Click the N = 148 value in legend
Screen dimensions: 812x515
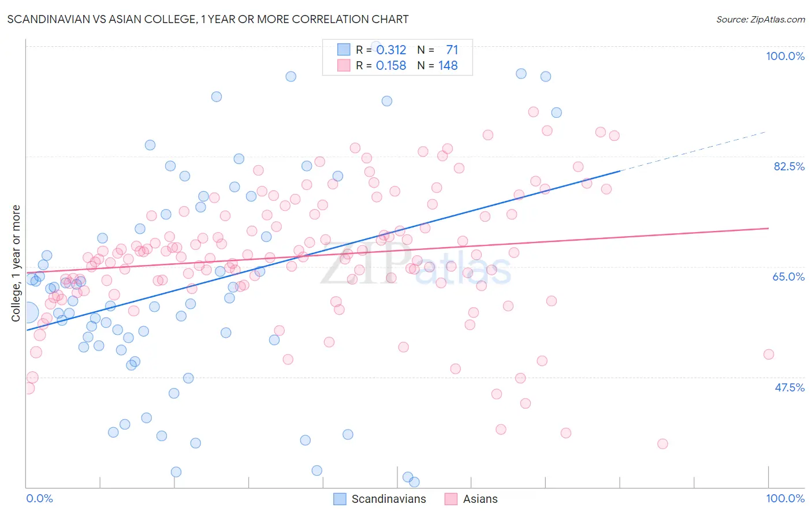[437, 65]
